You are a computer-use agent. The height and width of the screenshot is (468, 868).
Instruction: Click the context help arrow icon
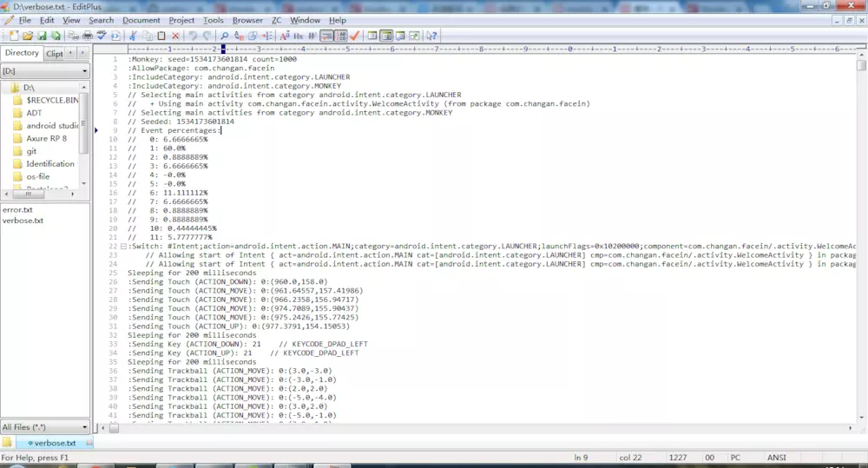[x=431, y=36]
